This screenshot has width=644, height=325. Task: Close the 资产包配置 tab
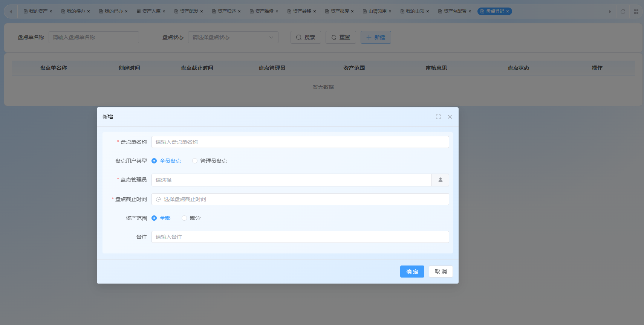tap(470, 11)
